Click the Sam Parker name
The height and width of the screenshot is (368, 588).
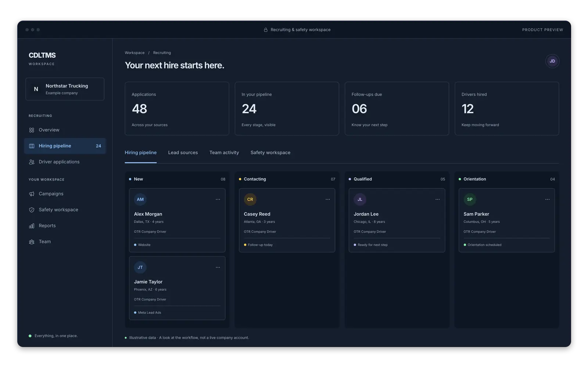(x=476, y=214)
